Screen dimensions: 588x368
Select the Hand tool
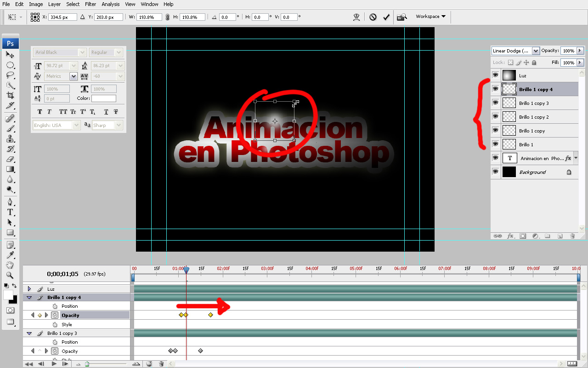[10, 265]
